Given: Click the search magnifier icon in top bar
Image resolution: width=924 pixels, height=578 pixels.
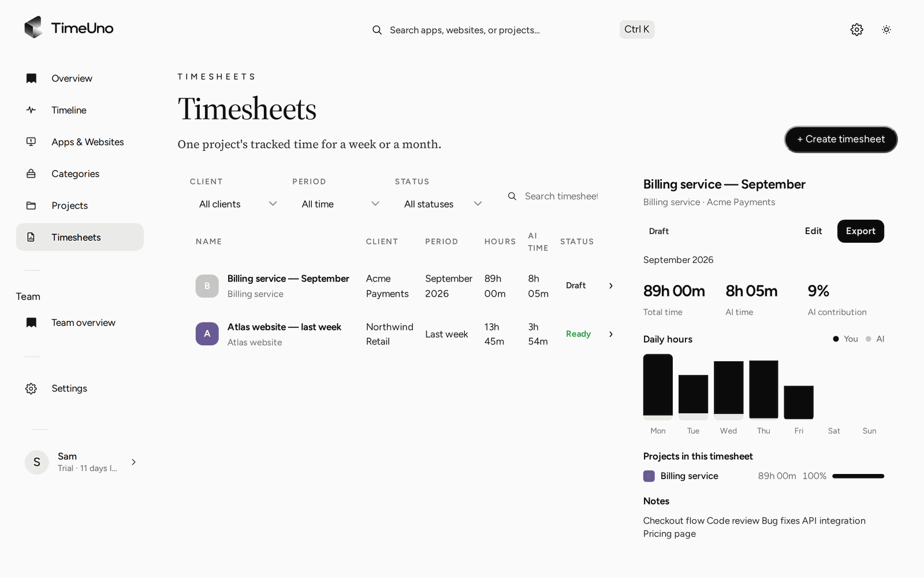Looking at the screenshot, I should pos(377,30).
